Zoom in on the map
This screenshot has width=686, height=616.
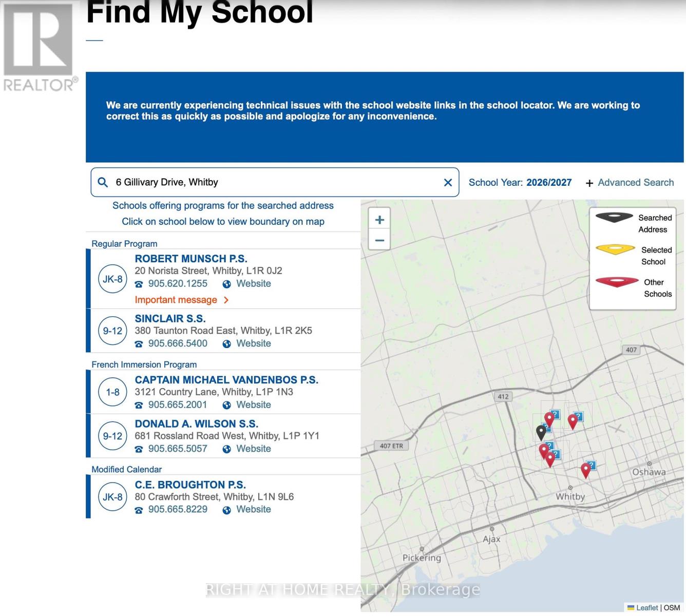pos(379,220)
